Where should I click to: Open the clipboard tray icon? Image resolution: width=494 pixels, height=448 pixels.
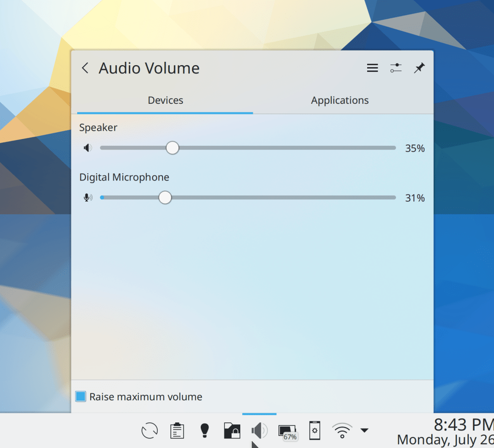pyautogui.click(x=178, y=430)
